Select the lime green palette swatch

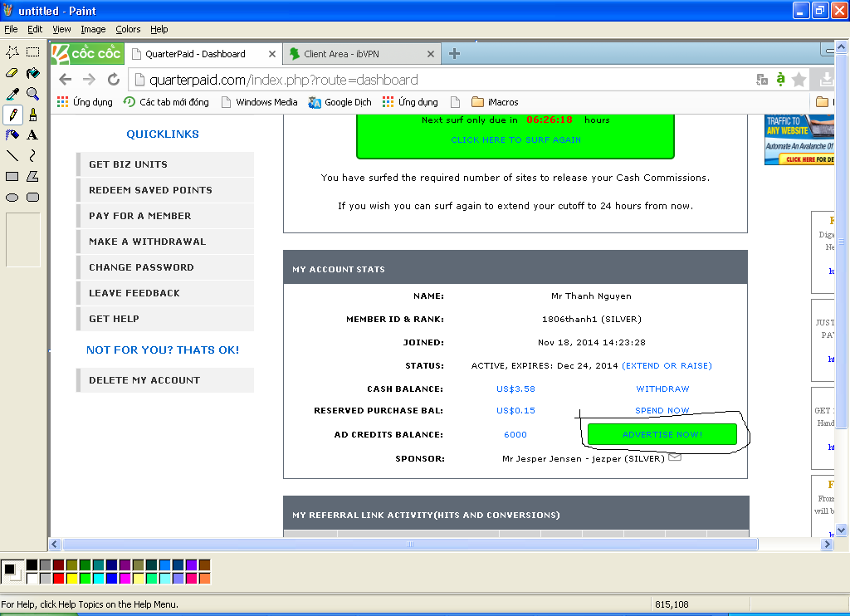point(85,578)
